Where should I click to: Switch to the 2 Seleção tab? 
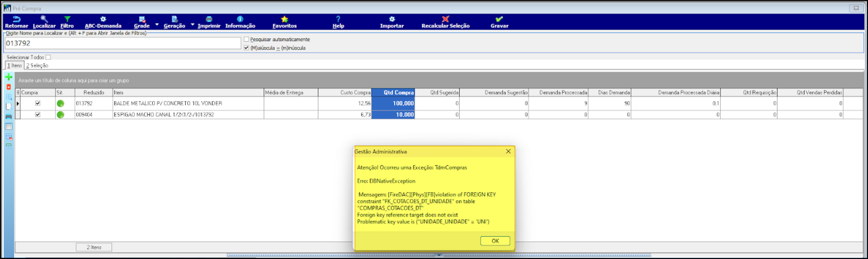click(37, 66)
